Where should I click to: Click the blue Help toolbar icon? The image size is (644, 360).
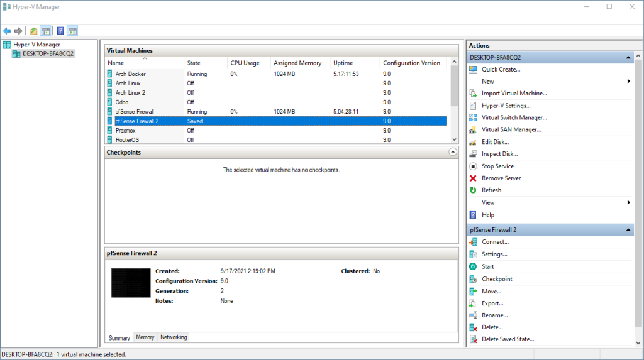click(x=60, y=31)
